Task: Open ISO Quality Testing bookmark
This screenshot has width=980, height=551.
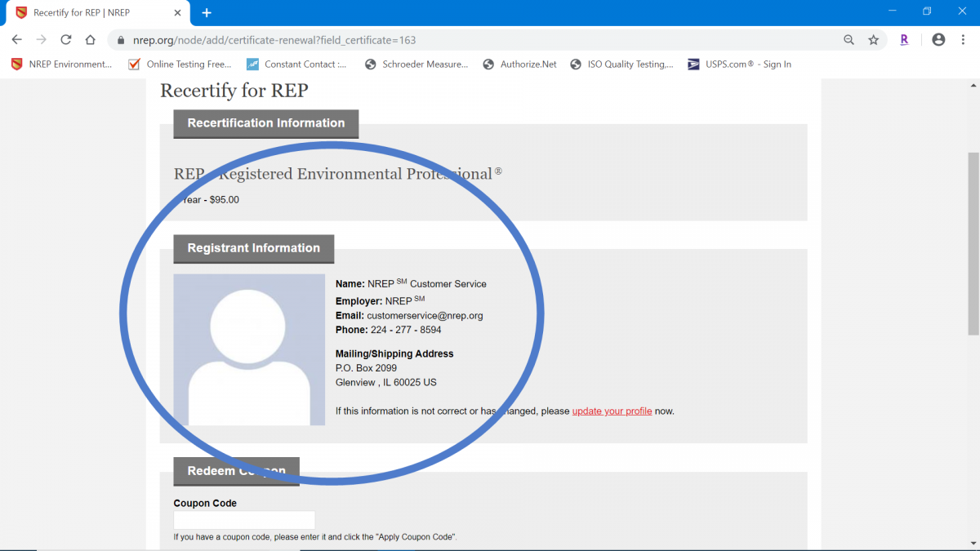Action: (x=622, y=64)
